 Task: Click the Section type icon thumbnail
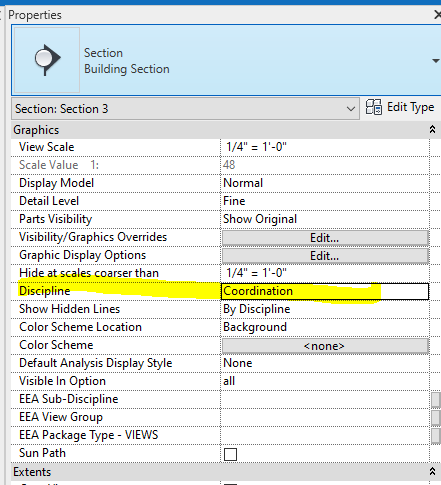47,60
